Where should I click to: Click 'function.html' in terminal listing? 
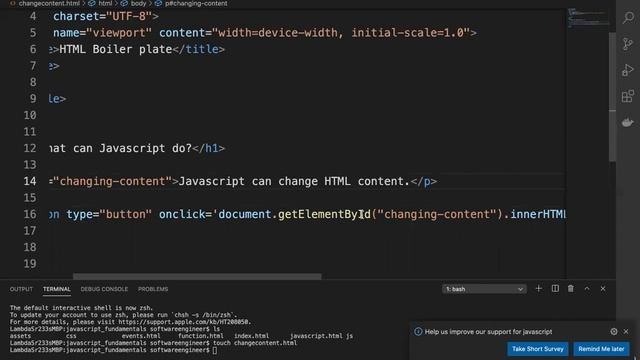coord(201,336)
